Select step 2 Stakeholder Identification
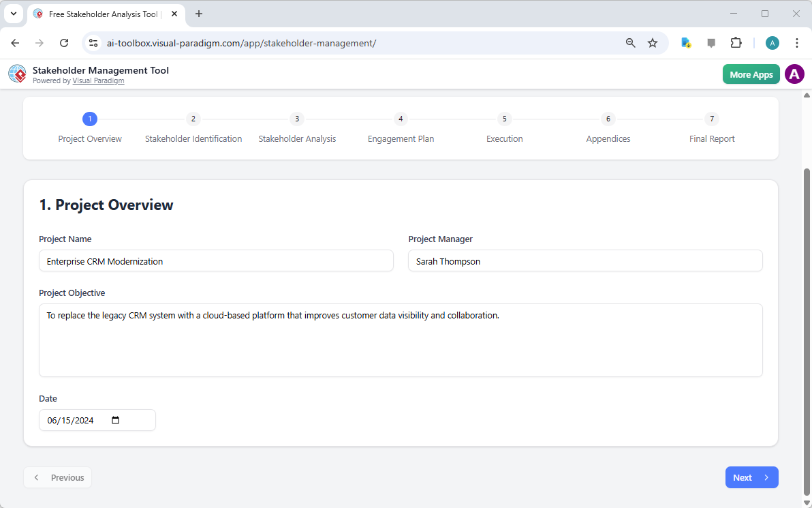This screenshot has width=812, height=508. coord(193,119)
